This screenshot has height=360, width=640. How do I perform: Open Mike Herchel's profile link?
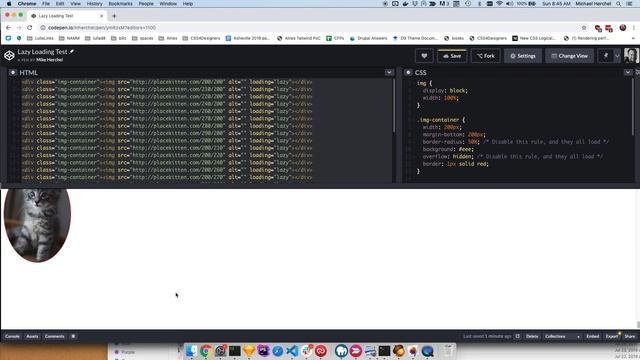click(x=49, y=60)
